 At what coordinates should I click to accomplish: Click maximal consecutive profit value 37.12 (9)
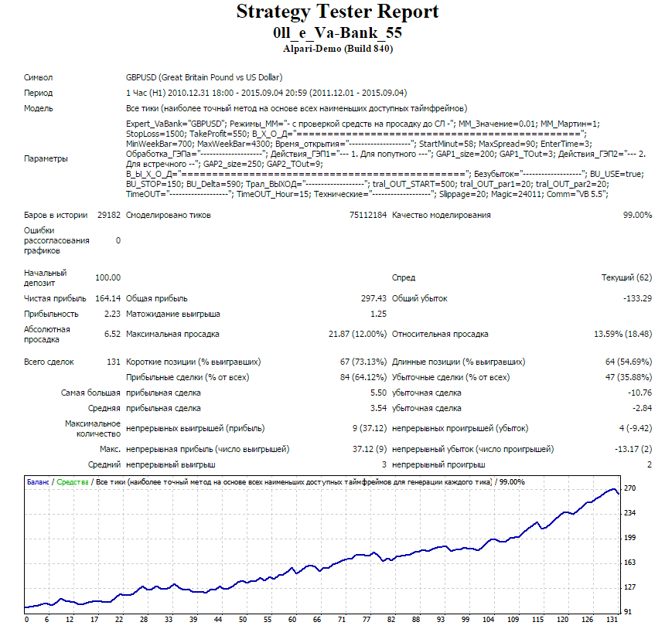(x=369, y=449)
